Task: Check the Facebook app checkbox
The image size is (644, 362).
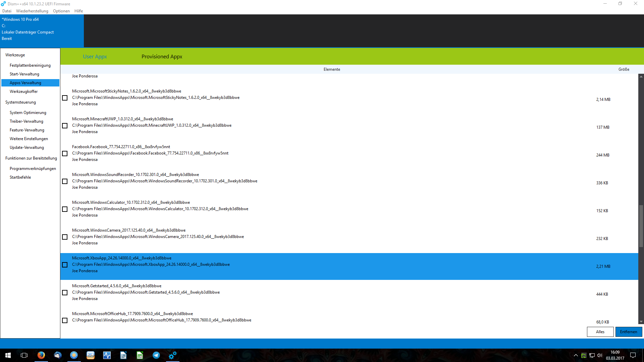Action: [65, 154]
